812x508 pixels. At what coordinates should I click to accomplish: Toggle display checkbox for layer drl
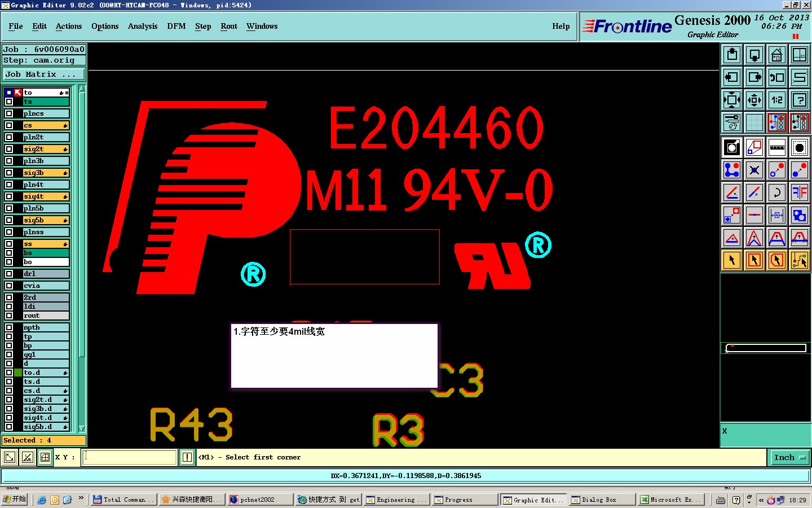coord(9,274)
